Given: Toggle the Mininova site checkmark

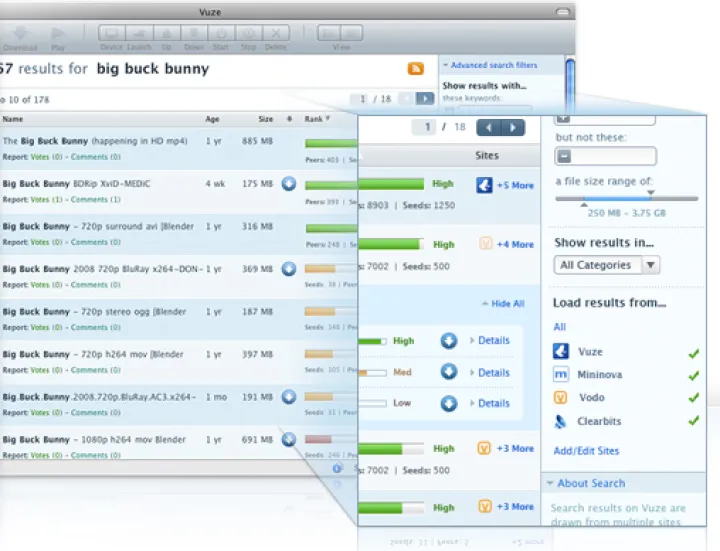Looking at the screenshot, I should tap(693, 375).
